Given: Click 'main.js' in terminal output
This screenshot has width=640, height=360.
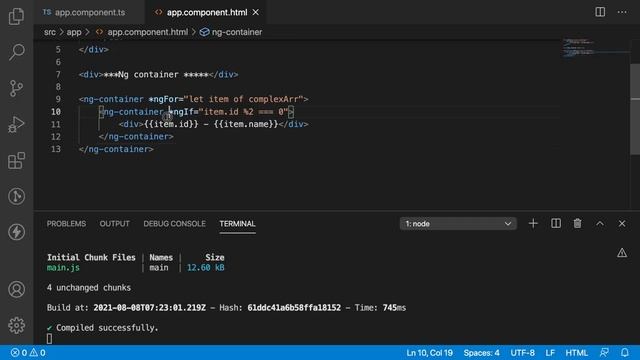Looking at the screenshot, I should [x=63, y=268].
